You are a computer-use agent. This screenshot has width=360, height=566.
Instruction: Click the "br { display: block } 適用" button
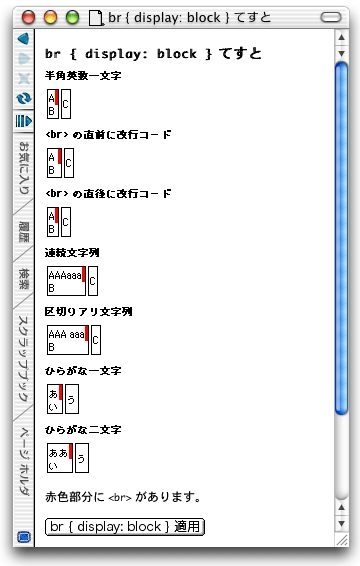[125, 527]
